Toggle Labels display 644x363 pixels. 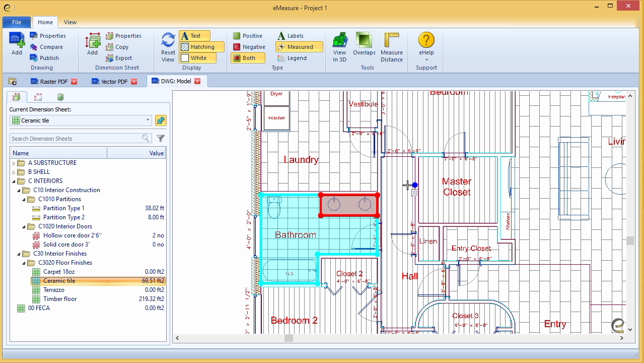point(290,36)
